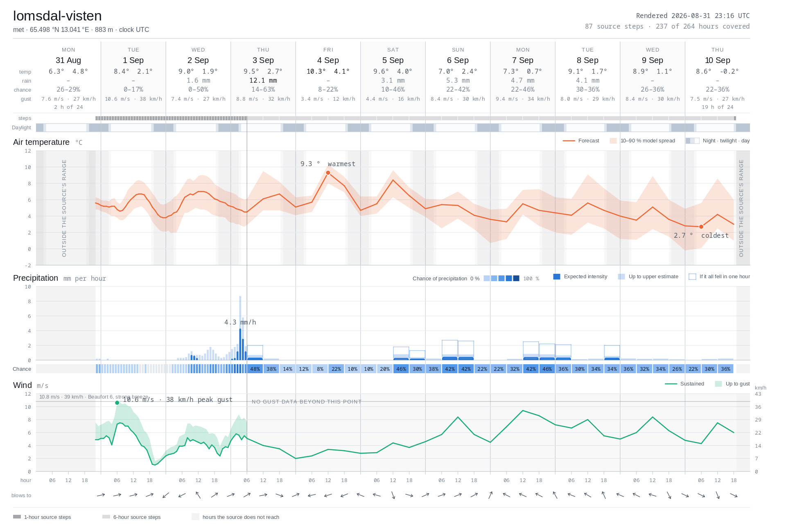786x532 pixels.
Task: Select the FRI 4 Sep day column header
Action: [328, 56]
